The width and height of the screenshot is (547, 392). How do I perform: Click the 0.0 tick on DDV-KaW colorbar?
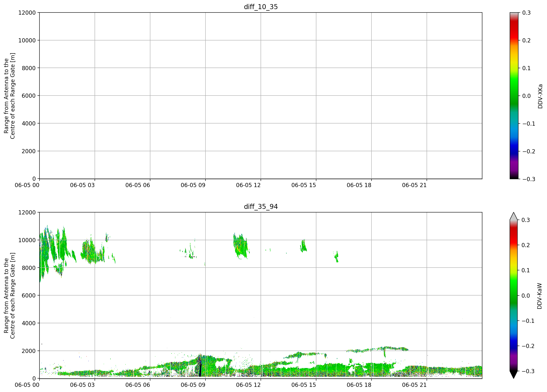pos(526,296)
